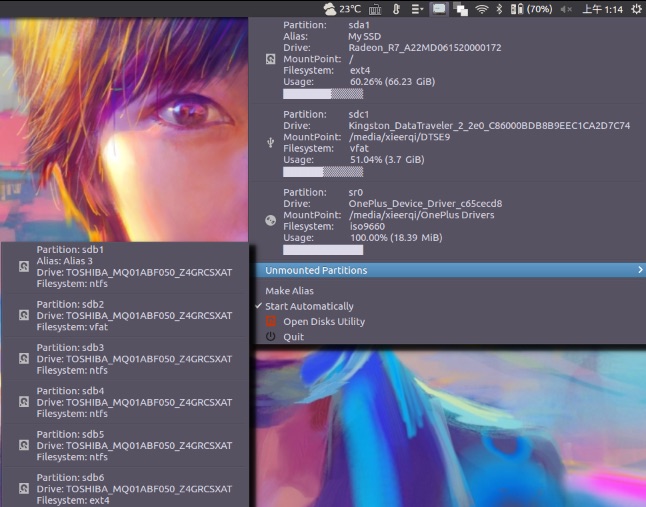Screen dimensions: 646x507
Task: Click the optical disc icon beside sr0
Action: coord(270,221)
